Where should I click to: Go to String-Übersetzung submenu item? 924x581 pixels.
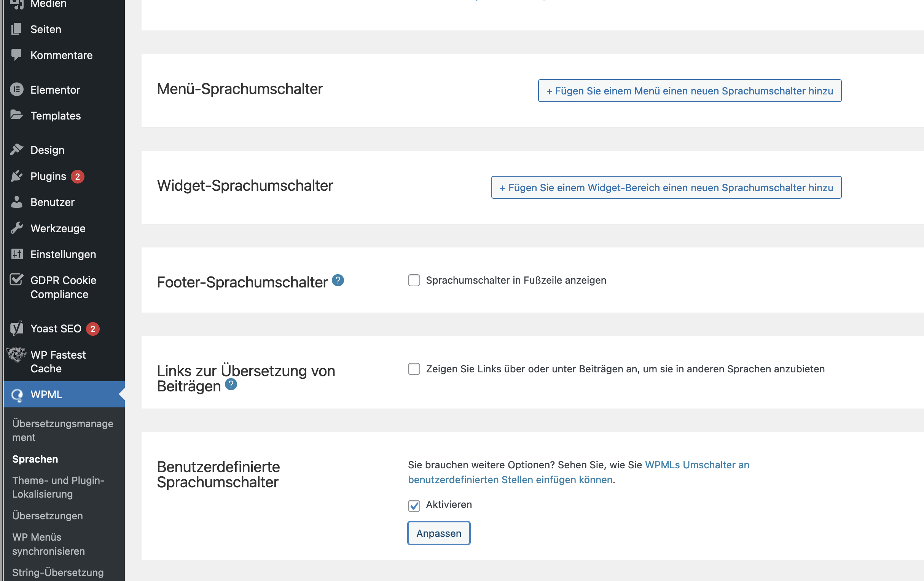click(57, 572)
